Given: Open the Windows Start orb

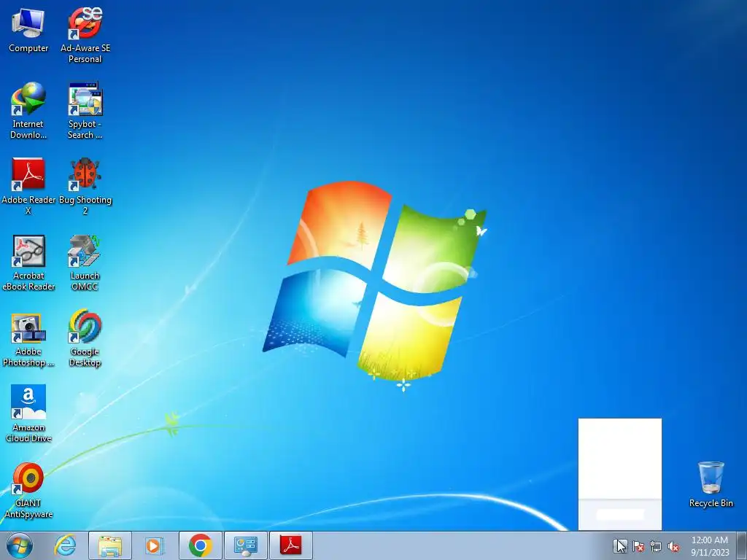Looking at the screenshot, I should [x=20, y=545].
